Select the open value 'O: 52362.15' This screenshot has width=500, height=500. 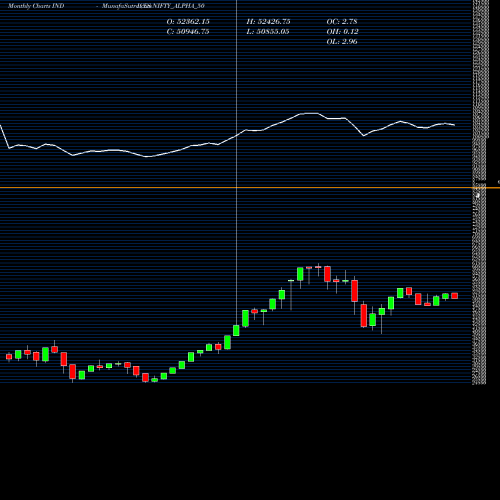188,22
